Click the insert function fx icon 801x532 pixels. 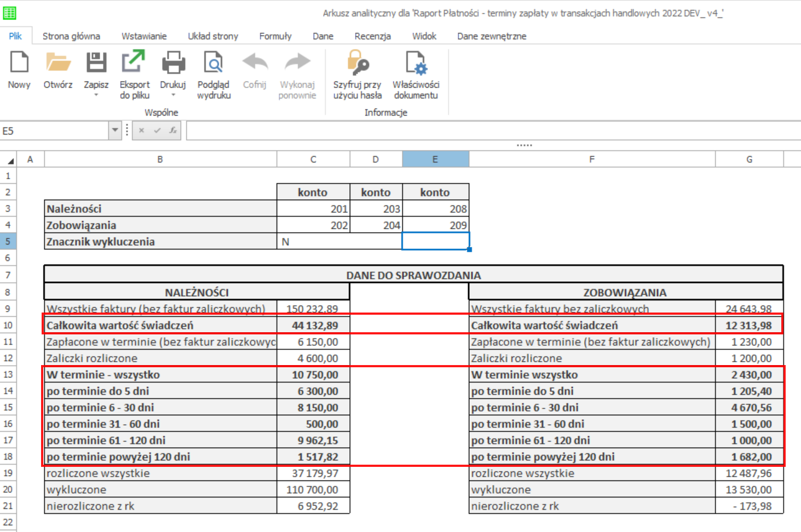click(x=173, y=130)
